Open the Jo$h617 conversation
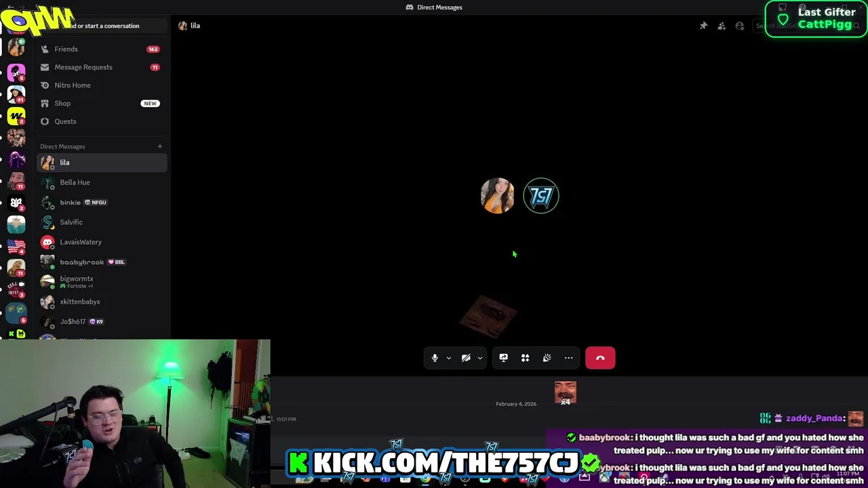868x488 pixels. click(102, 321)
